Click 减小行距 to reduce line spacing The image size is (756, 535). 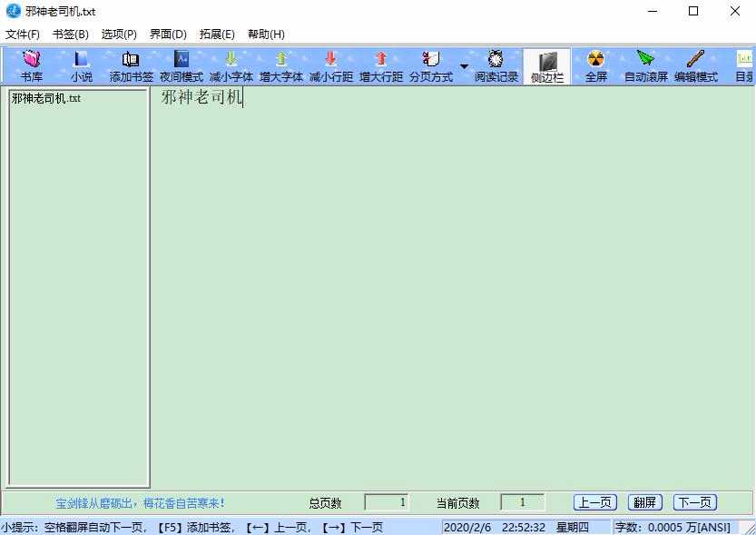click(x=331, y=66)
